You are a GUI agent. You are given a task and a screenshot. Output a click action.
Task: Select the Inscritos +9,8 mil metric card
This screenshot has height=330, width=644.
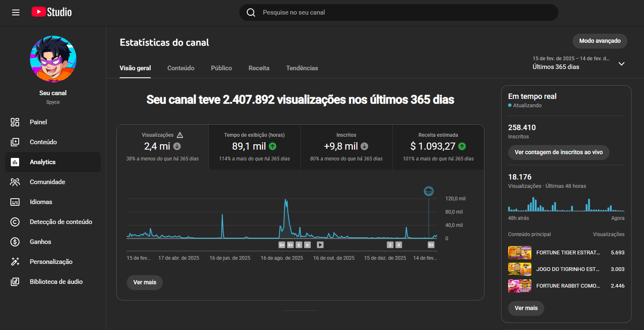click(347, 147)
